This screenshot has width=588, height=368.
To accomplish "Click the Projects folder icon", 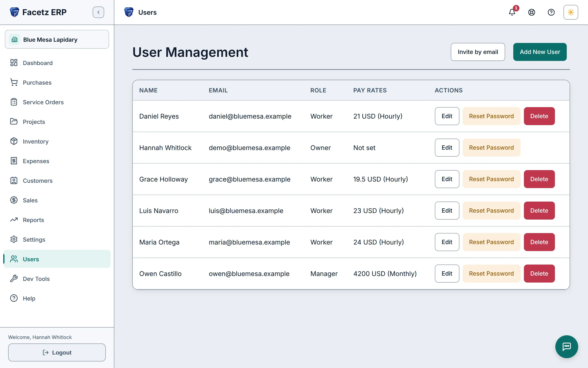I will click(x=14, y=122).
